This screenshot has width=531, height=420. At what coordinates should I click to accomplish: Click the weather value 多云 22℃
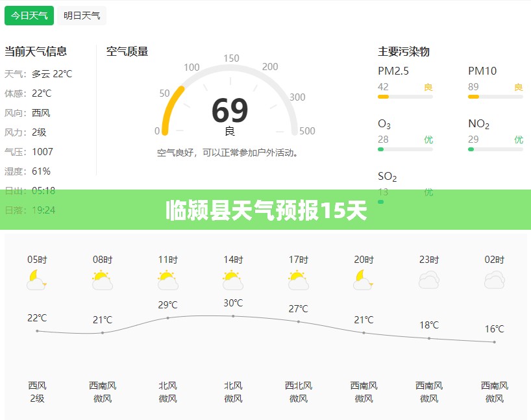point(52,74)
